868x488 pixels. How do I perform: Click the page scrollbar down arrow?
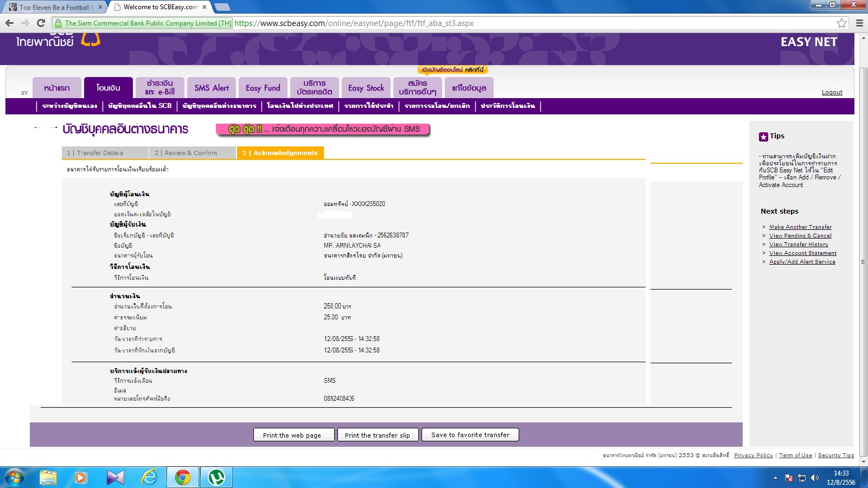(x=863, y=461)
